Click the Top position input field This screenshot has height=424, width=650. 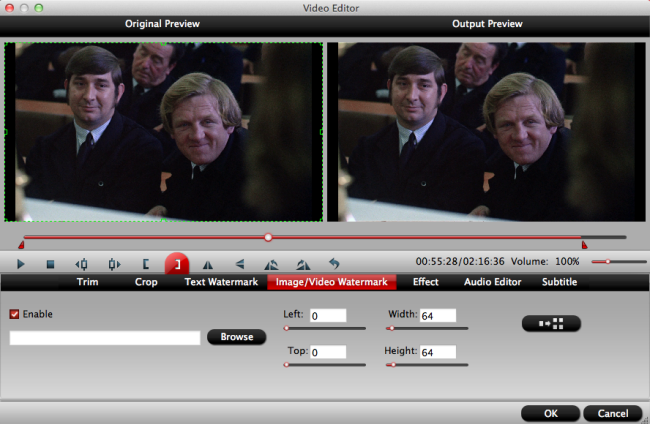coord(328,352)
